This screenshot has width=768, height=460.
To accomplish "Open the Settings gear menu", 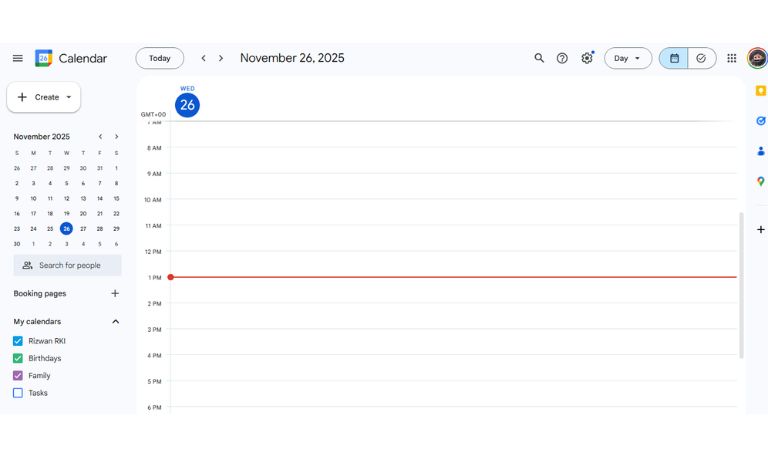I will tap(587, 58).
